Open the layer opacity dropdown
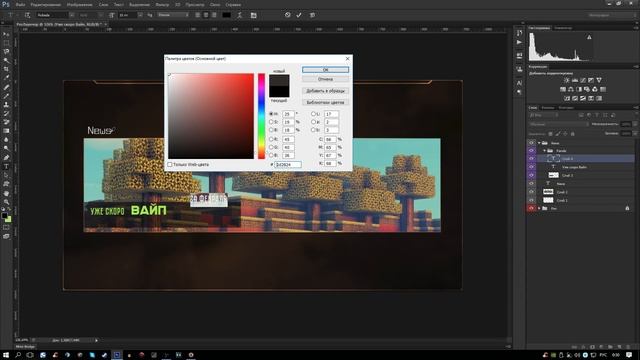 (x=635, y=124)
